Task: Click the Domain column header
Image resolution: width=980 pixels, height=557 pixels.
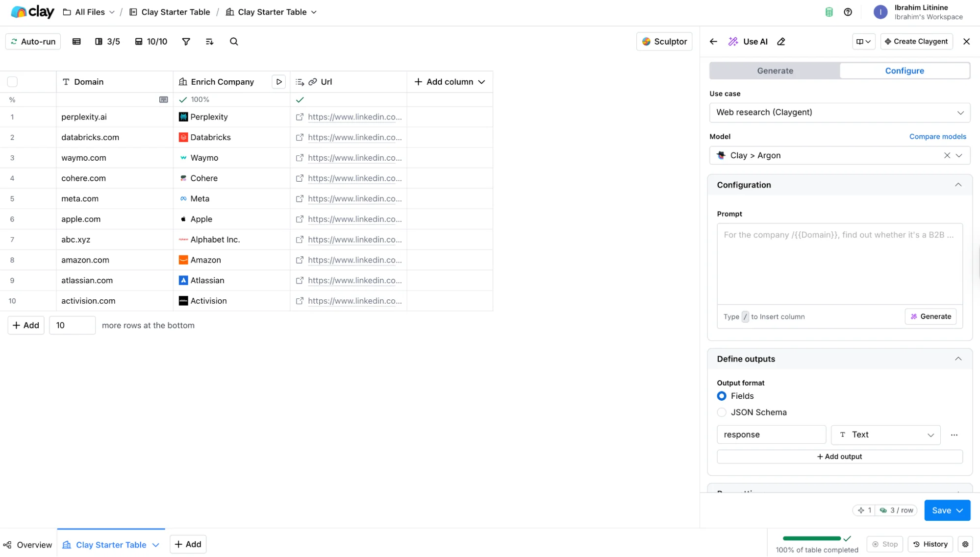Action: 115,82
